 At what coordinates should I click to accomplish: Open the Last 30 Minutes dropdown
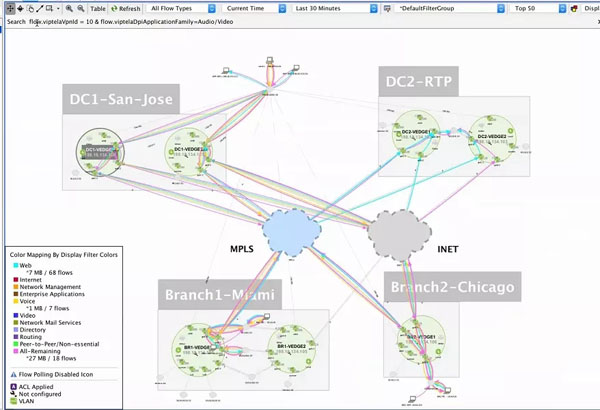(x=335, y=8)
